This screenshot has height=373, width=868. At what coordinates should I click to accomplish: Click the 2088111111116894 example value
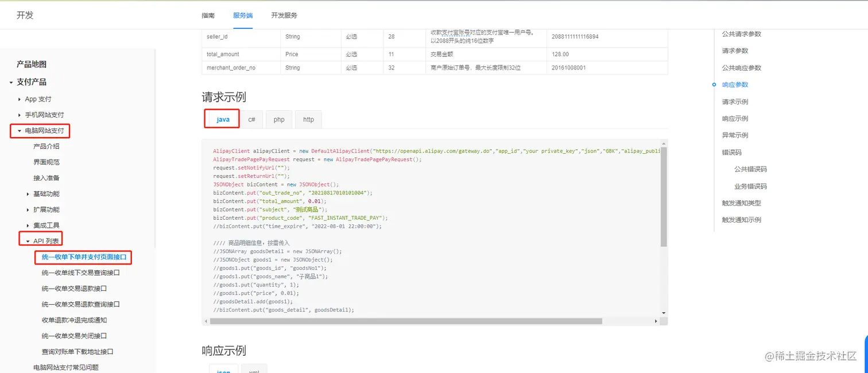[x=575, y=37]
